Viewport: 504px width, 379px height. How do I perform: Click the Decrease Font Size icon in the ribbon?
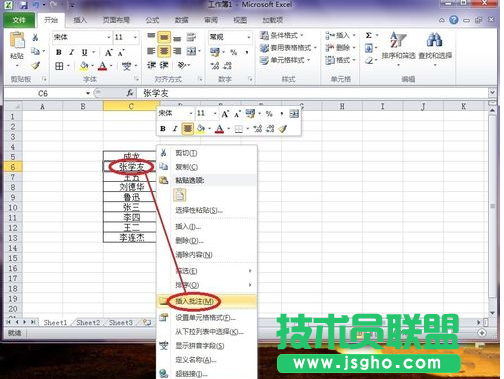pos(121,52)
